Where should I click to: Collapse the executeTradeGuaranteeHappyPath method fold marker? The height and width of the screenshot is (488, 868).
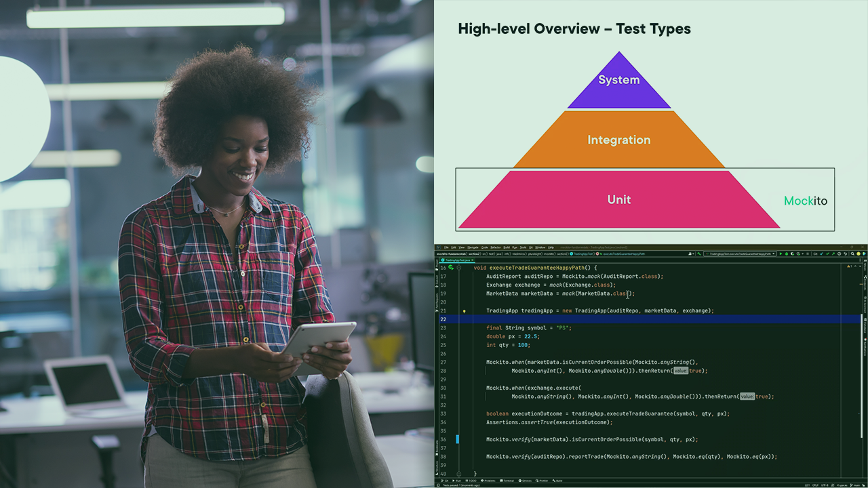tap(459, 268)
